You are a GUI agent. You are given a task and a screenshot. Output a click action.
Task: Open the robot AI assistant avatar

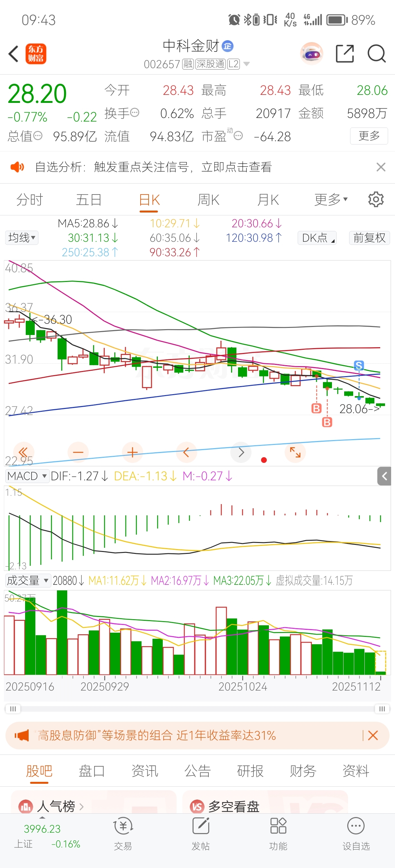tap(311, 54)
